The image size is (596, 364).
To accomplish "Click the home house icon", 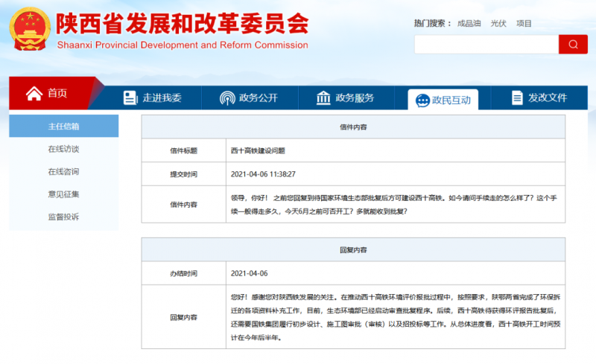I will click(34, 94).
